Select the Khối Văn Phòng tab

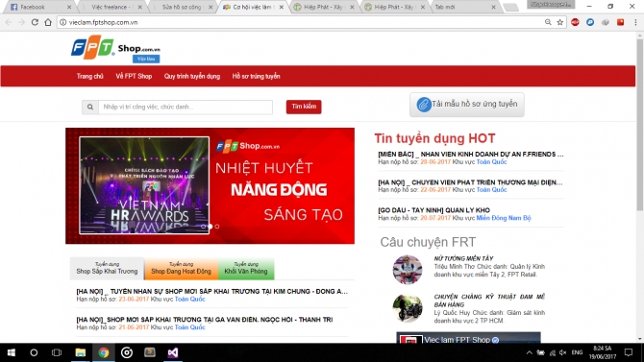(x=246, y=269)
